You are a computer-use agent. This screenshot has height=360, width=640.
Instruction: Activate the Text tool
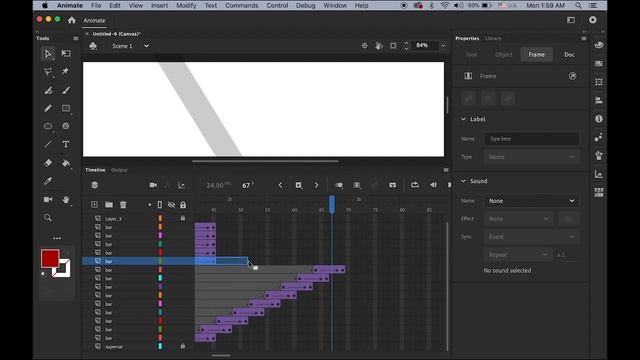click(x=66, y=144)
